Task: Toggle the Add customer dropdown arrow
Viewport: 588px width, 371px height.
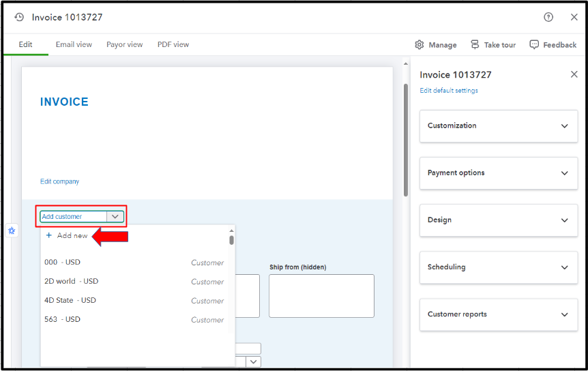Action: (115, 216)
